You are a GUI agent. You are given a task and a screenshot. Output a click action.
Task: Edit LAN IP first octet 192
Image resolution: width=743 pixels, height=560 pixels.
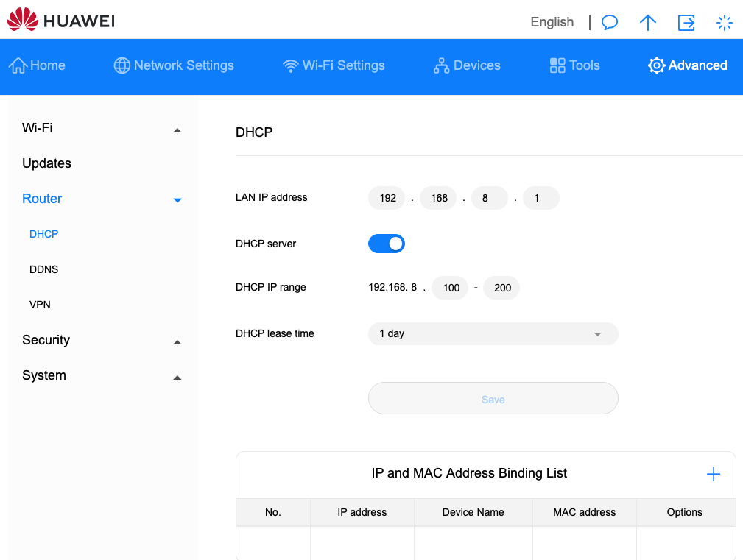click(387, 198)
